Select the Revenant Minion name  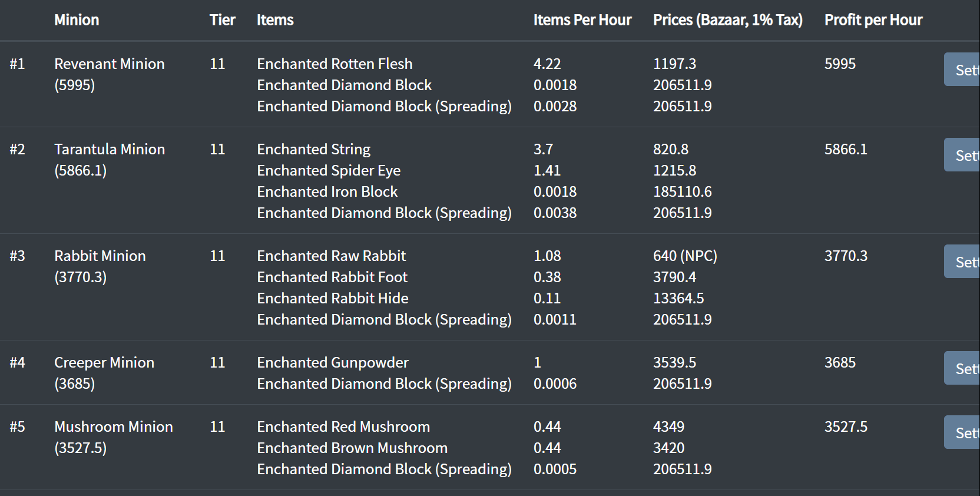point(109,64)
